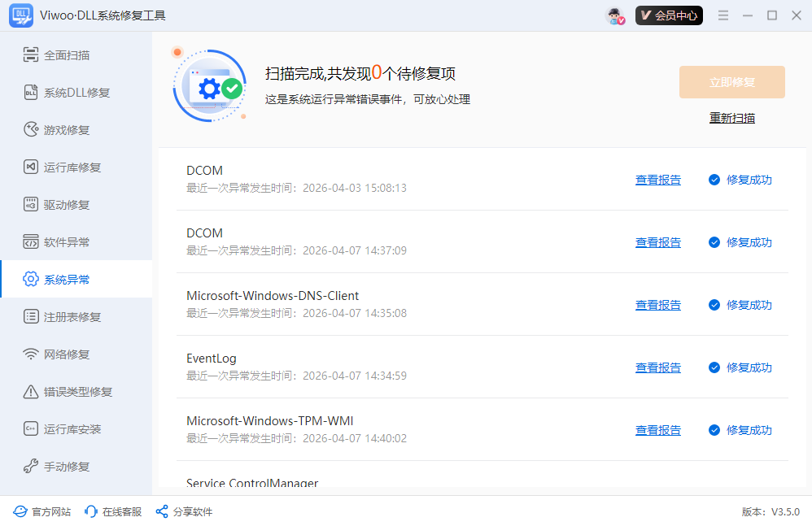
Task: Select the manual repair (手动修复) wrench icon
Action: [x=31, y=467]
